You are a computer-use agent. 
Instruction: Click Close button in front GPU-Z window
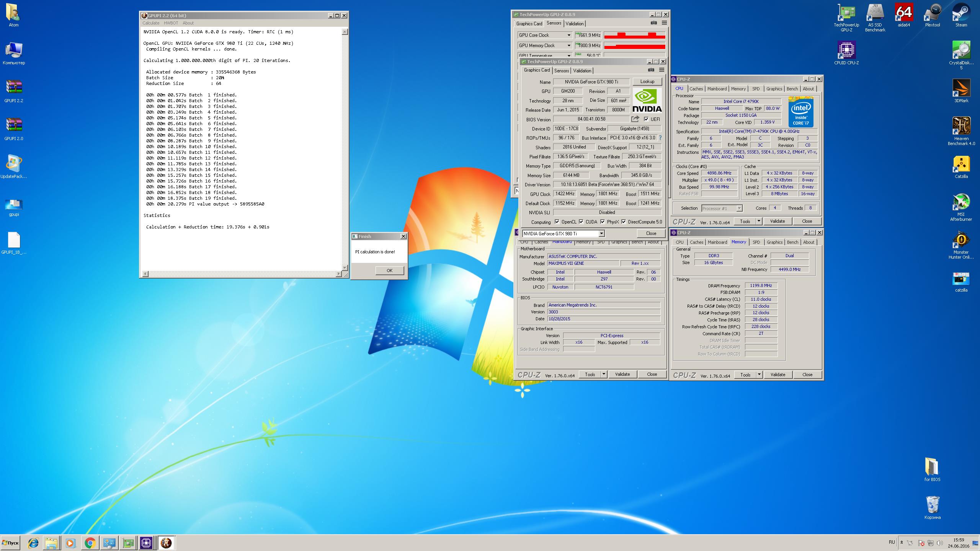click(651, 233)
